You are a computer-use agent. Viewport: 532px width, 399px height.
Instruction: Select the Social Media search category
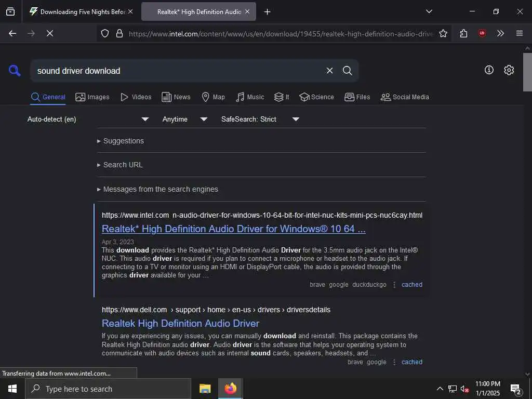pyautogui.click(x=405, y=97)
